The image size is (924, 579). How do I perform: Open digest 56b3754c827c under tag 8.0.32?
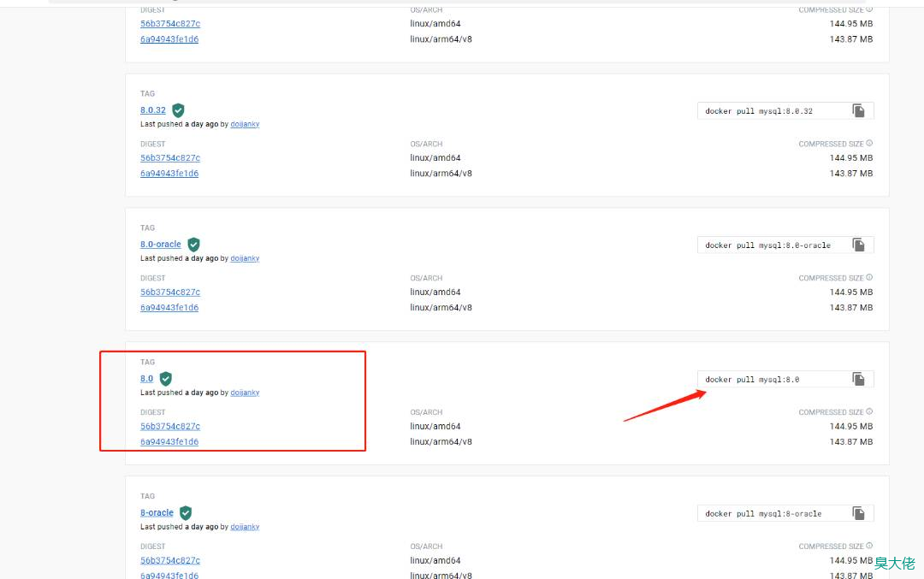click(x=170, y=158)
